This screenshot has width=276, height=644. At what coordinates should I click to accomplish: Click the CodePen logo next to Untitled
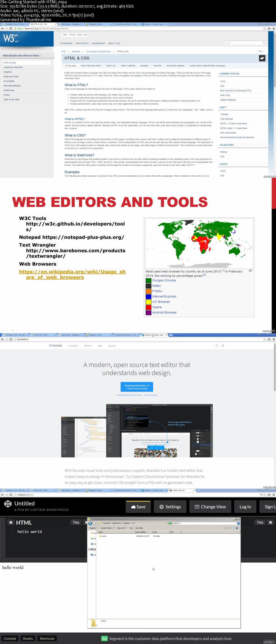coord(8,504)
